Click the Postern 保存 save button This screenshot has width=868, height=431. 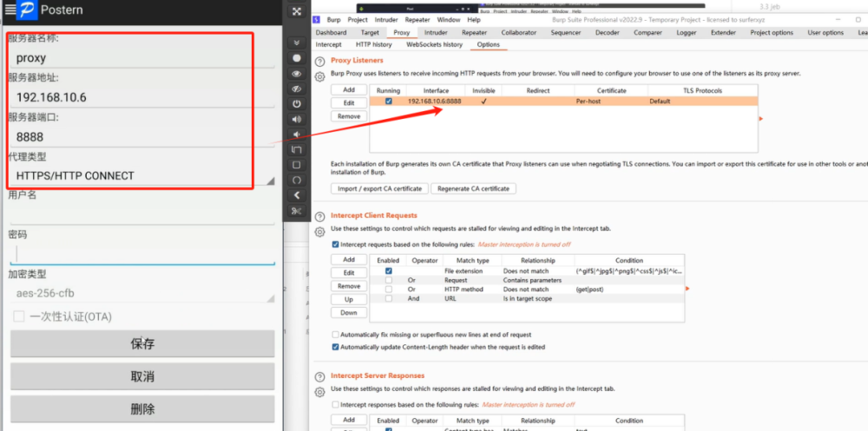(142, 343)
